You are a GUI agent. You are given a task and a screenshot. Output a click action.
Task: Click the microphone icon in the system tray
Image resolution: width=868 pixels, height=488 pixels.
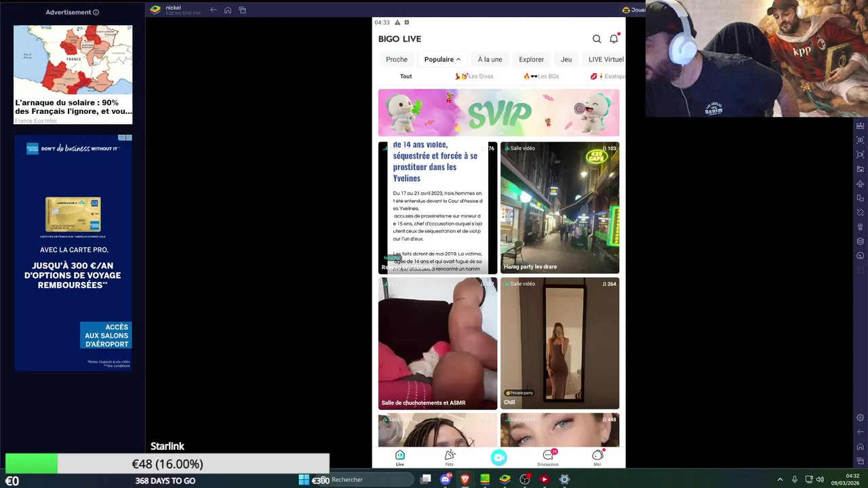794,479
